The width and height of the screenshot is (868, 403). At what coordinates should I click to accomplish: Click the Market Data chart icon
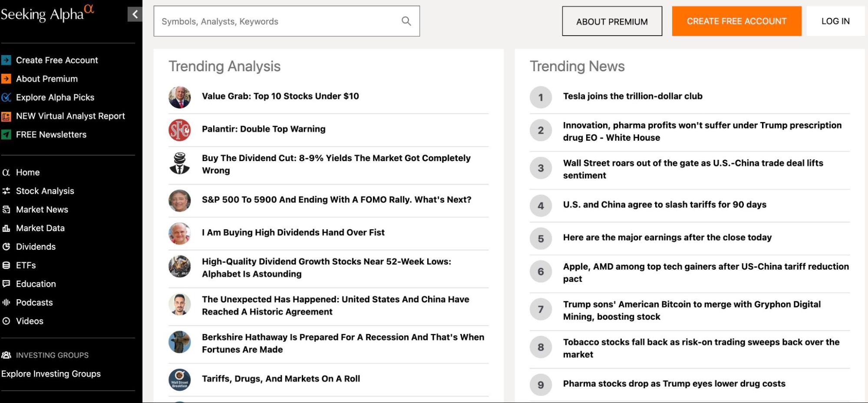[x=6, y=228]
